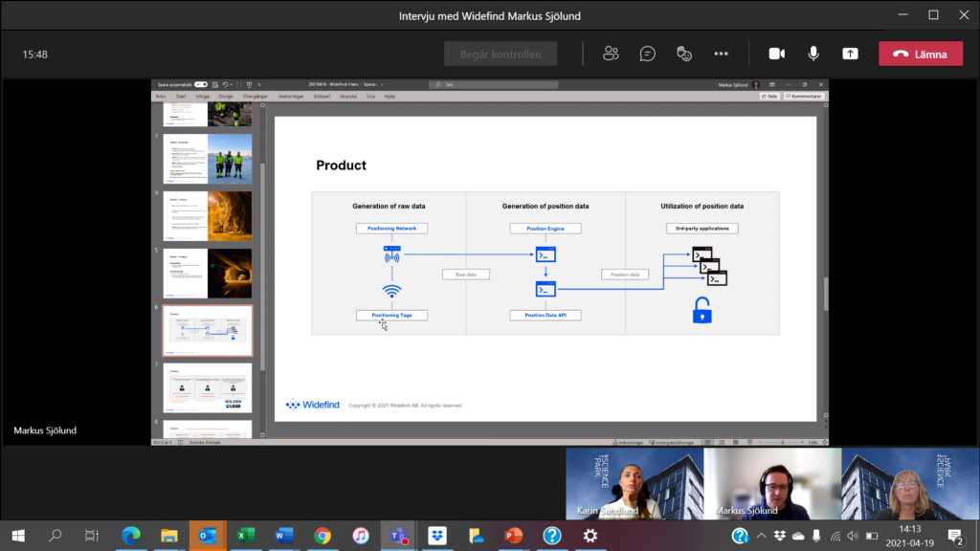Switch to Slide Sorter view icon
The image size is (980, 551).
(722, 442)
